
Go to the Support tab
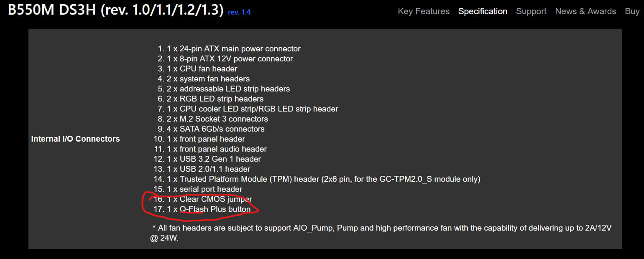[531, 11]
